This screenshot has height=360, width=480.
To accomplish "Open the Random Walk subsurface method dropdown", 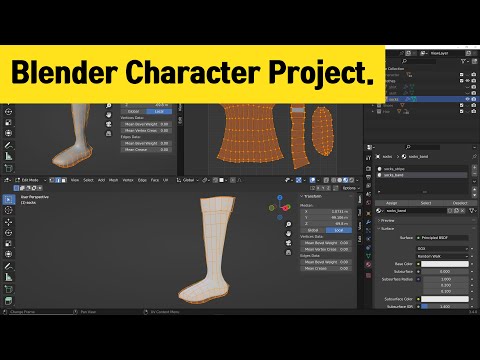I will [x=443, y=256].
